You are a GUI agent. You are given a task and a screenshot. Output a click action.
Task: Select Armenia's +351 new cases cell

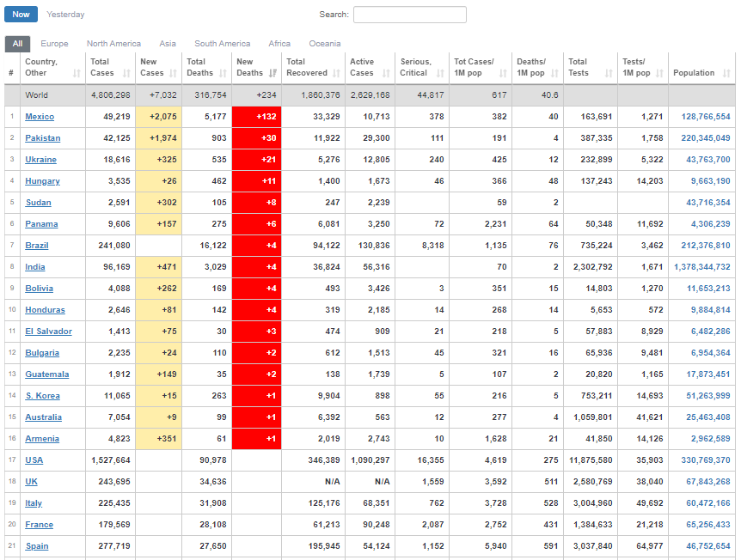point(159,439)
